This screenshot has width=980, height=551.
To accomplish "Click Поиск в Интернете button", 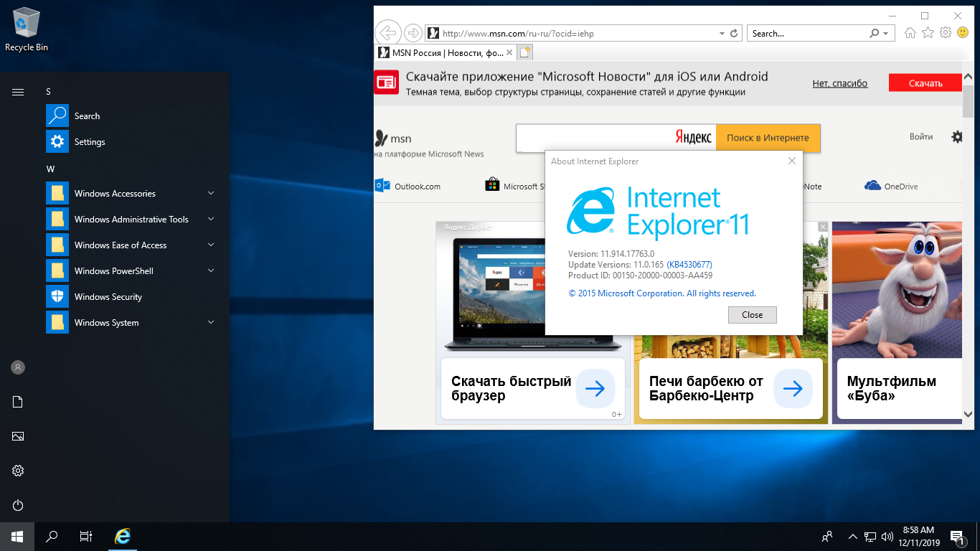I will tap(768, 138).
